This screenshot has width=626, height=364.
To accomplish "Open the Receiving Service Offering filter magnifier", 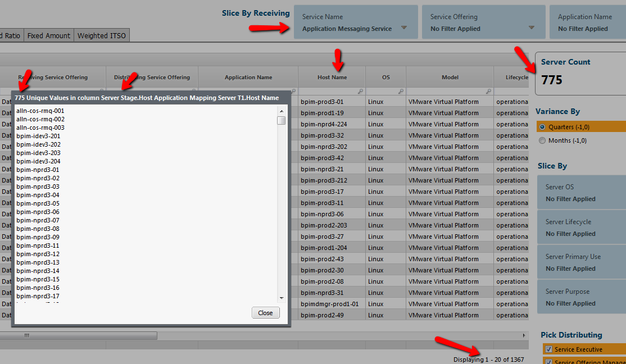I will [102, 89].
